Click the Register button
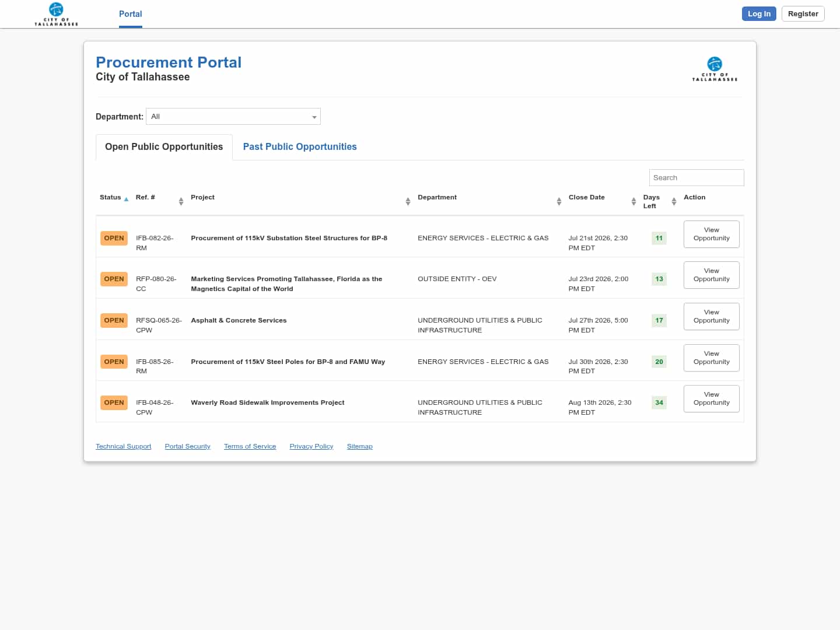 pos(803,14)
